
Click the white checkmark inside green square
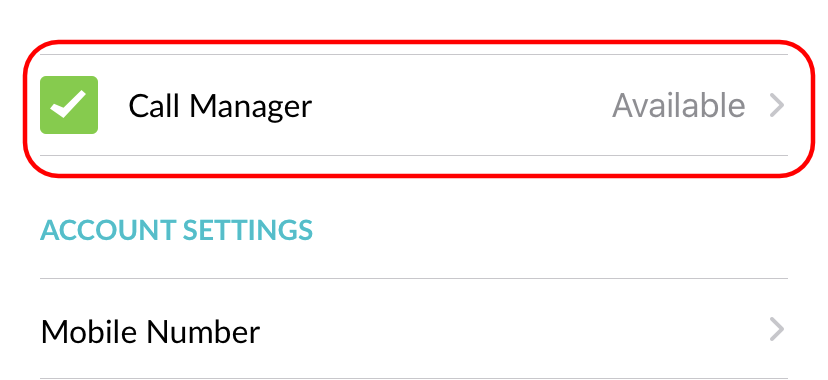tap(68, 104)
